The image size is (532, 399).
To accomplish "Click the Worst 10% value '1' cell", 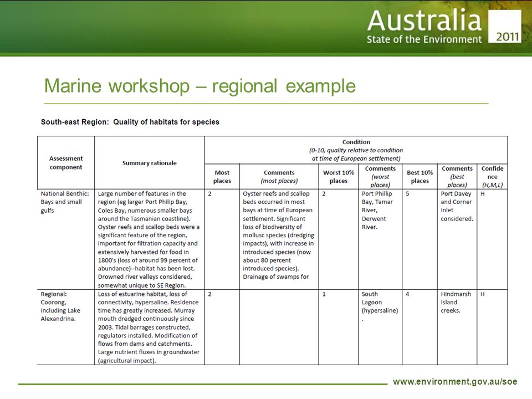I will pos(338,327).
